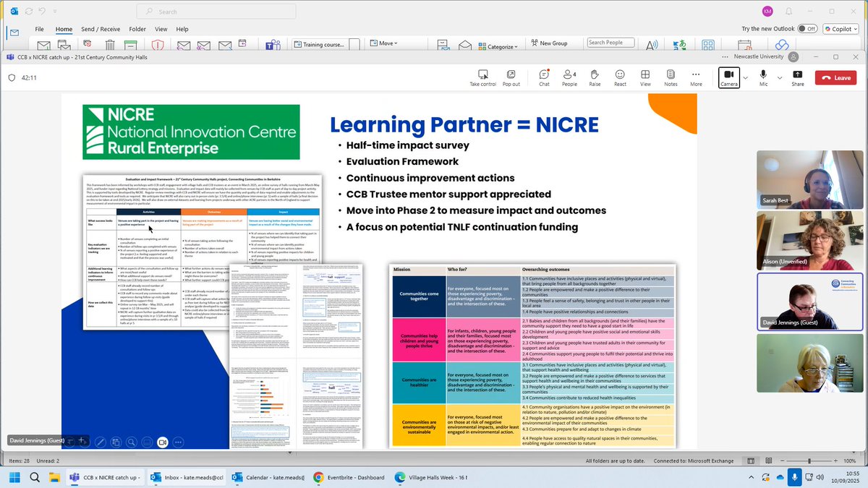
Task: Click the Read Aloud icon in Outlook ribbon
Action: [x=652, y=45]
